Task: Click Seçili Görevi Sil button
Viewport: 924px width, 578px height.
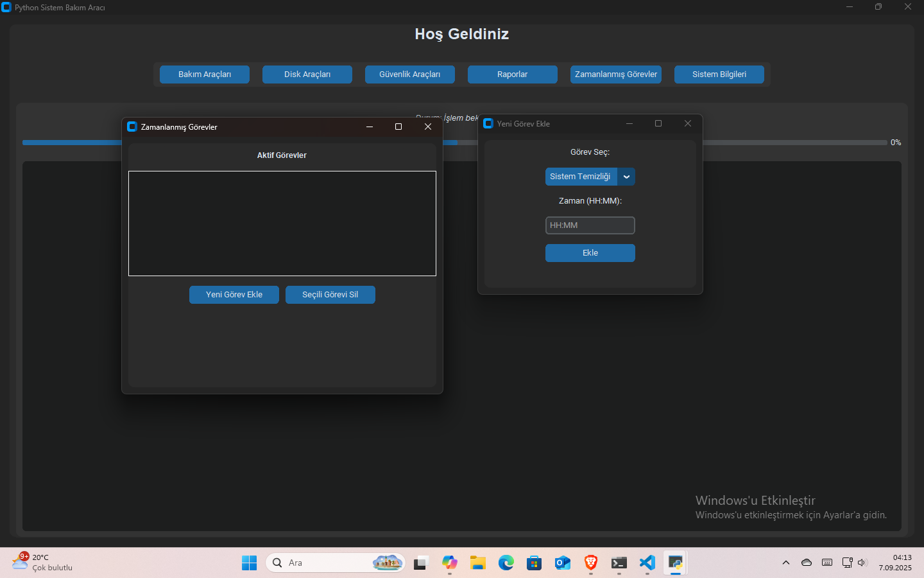Action: click(330, 295)
